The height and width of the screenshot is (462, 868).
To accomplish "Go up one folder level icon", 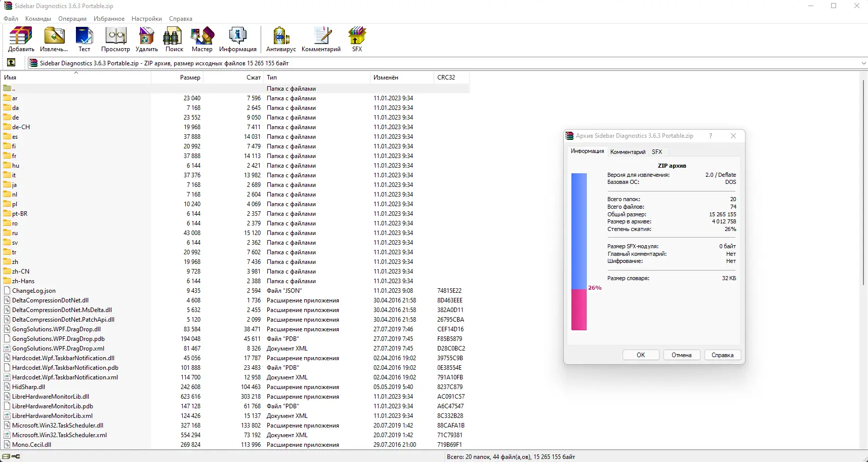I will tap(11, 63).
